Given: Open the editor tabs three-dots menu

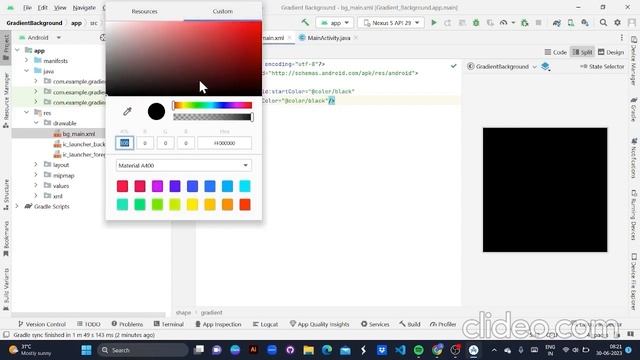Looking at the screenshot, I should click(622, 38).
